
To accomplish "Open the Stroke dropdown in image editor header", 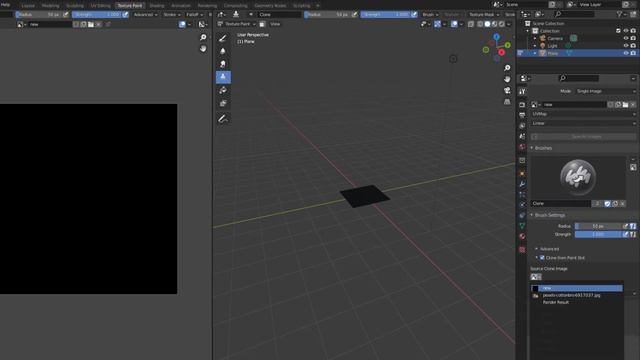I will click(x=171, y=15).
